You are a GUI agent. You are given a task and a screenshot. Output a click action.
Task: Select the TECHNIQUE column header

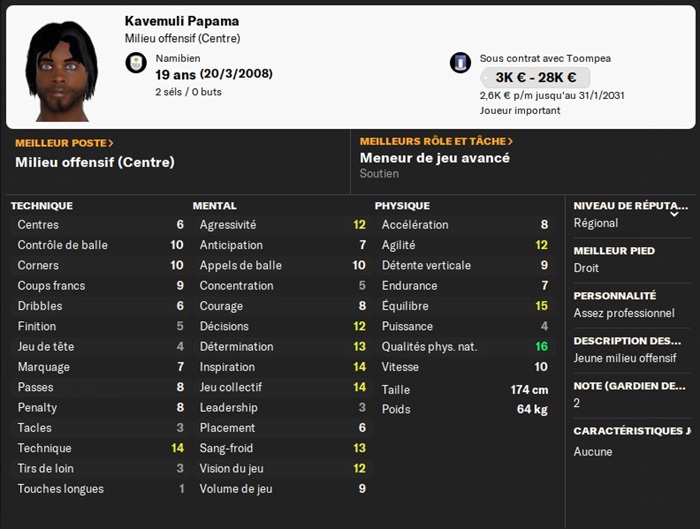[x=42, y=206]
